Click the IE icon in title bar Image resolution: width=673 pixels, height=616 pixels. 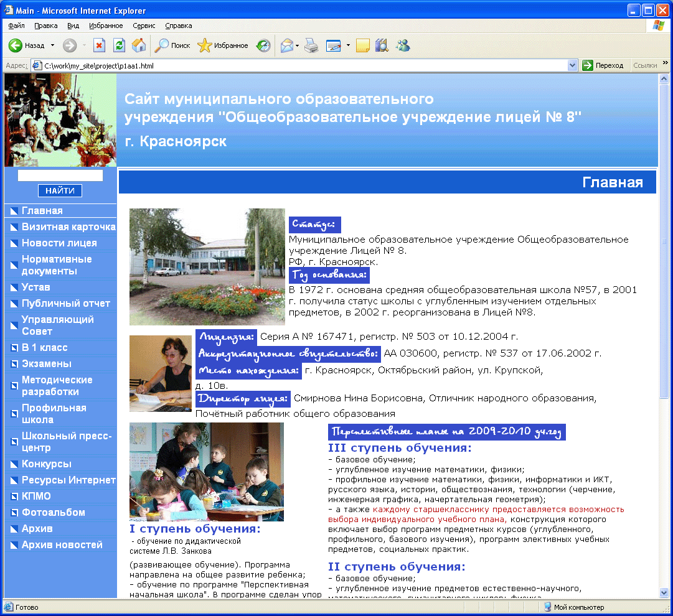(9, 10)
